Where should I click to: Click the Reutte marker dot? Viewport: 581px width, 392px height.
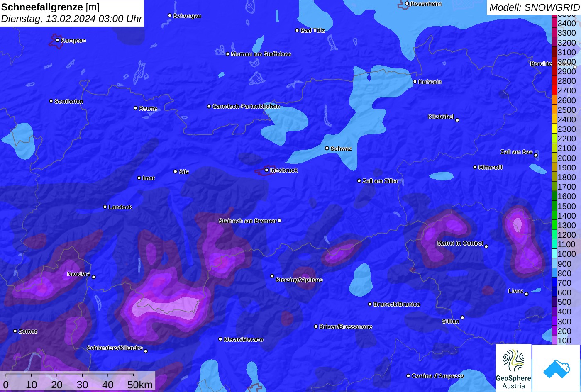(x=136, y=108)
